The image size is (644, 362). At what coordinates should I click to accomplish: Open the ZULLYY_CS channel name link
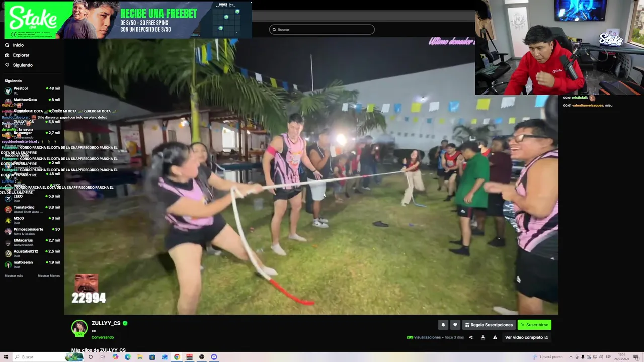(x=106, y=323)
